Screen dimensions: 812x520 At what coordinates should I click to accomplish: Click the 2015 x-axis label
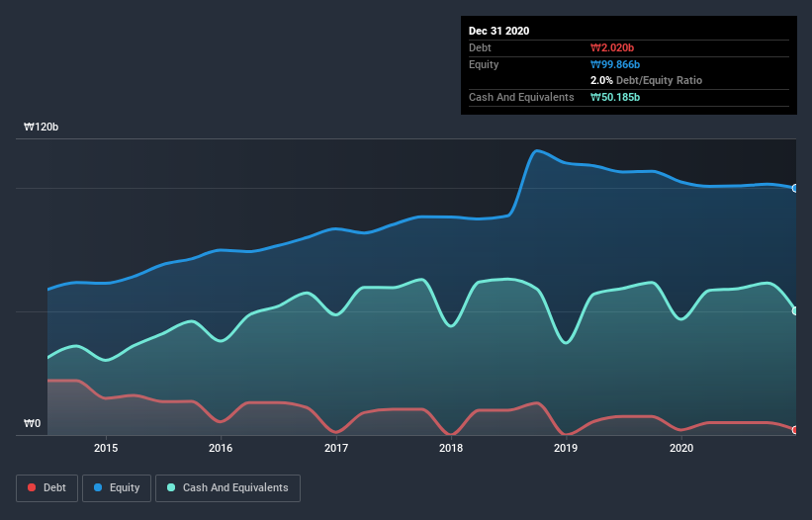pyautogui.click(x=106, y=448)
